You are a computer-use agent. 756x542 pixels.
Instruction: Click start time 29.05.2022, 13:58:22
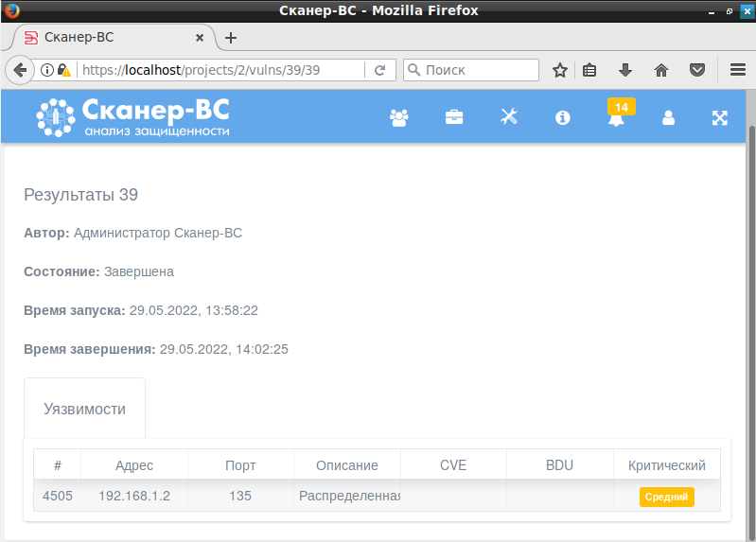click(193, 310)
